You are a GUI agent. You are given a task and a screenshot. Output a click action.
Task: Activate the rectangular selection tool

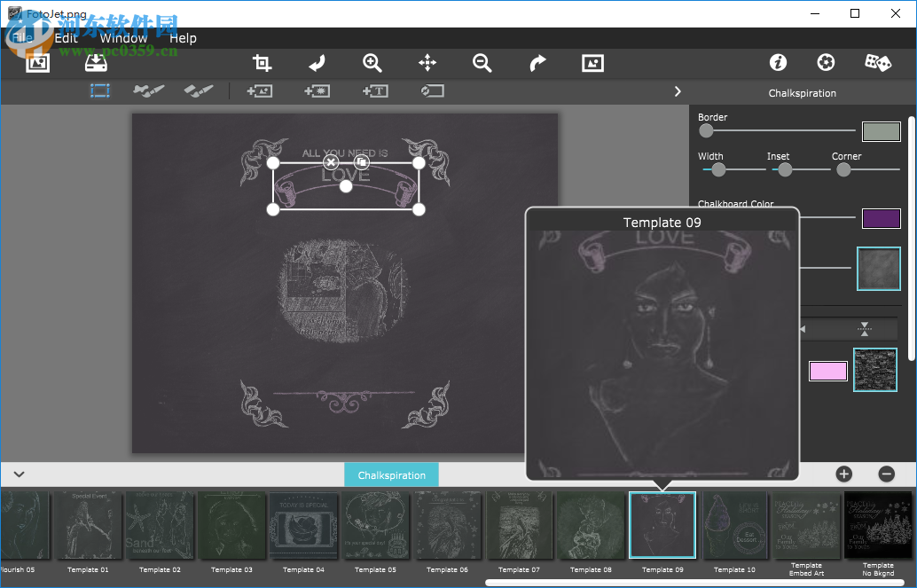(x=99, y=91)
